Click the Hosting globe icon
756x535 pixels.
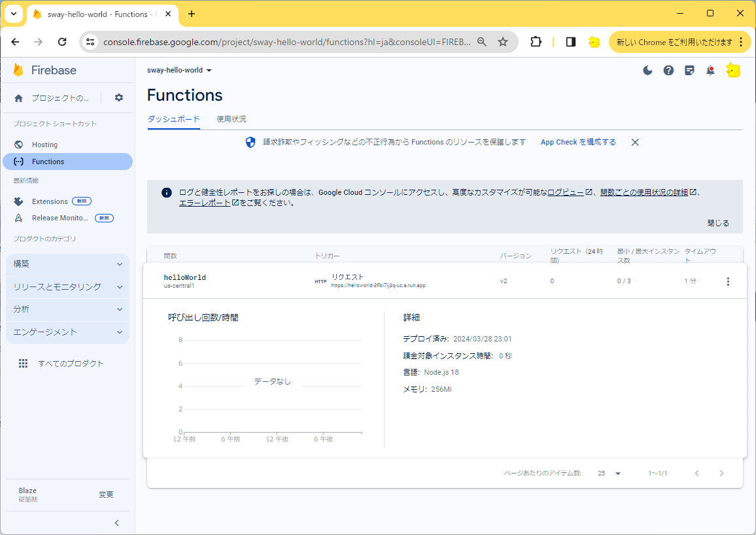[19, 145]
